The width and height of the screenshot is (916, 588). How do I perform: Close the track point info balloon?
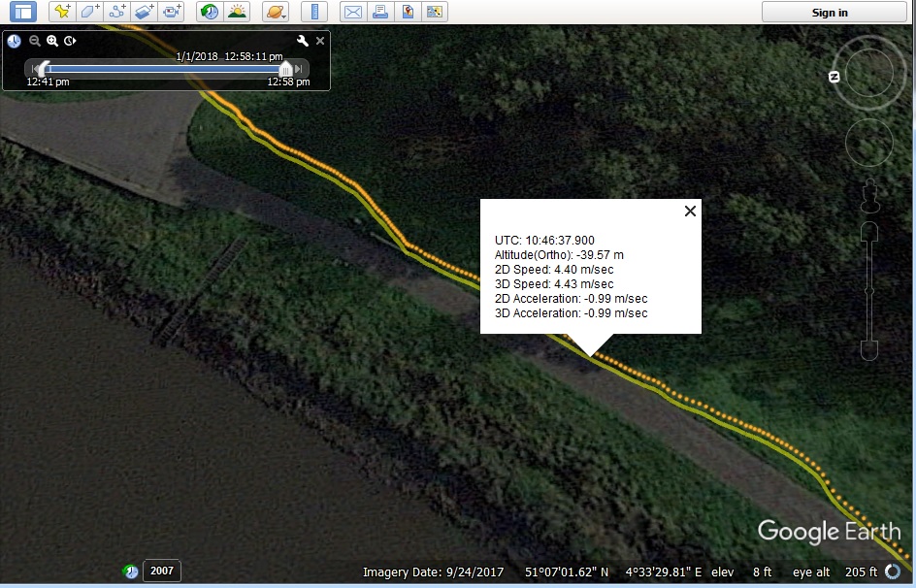click(x=690, y=211)
